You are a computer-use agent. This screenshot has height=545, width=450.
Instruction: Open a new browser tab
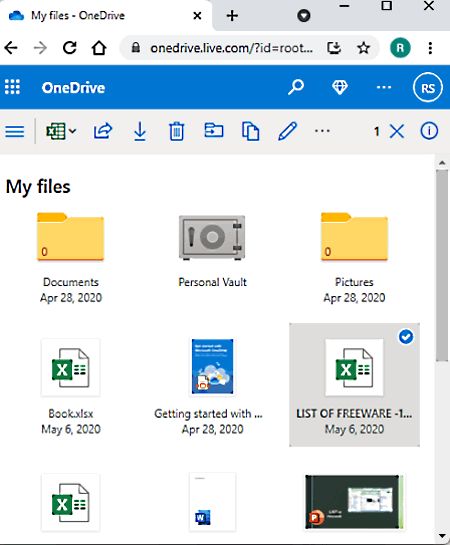pos(232,16)
